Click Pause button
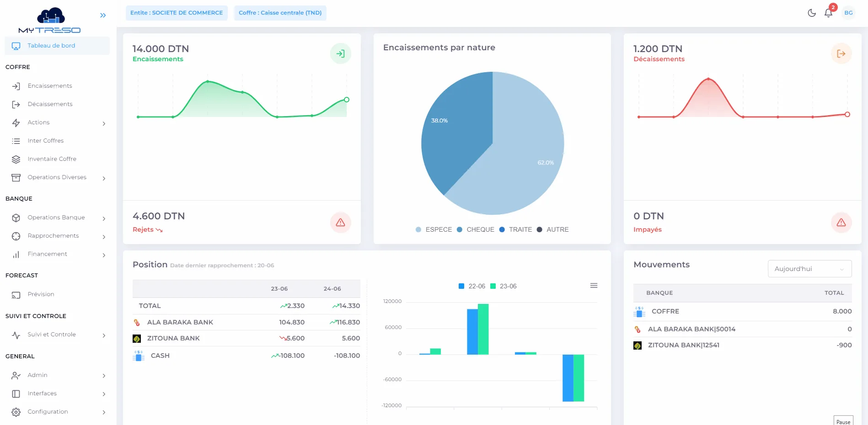This screenshot has height=425, width=868. [x=843, y=421]
